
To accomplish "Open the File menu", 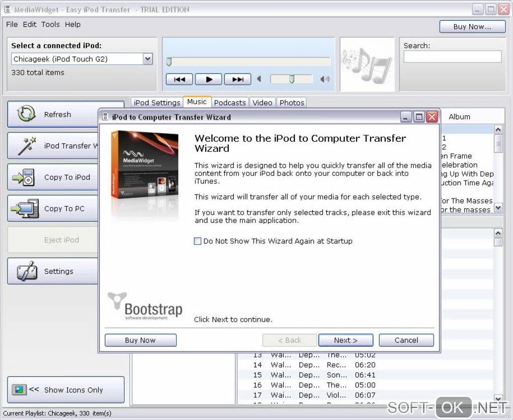I will [x=12, y=25].
